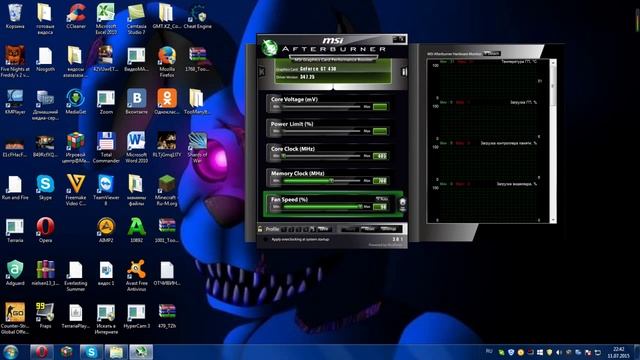The width and height of the screenshot is (640, 360).
Task: Open the Одноклассники desktop shortcut
Action: click(x=167, y=102)
